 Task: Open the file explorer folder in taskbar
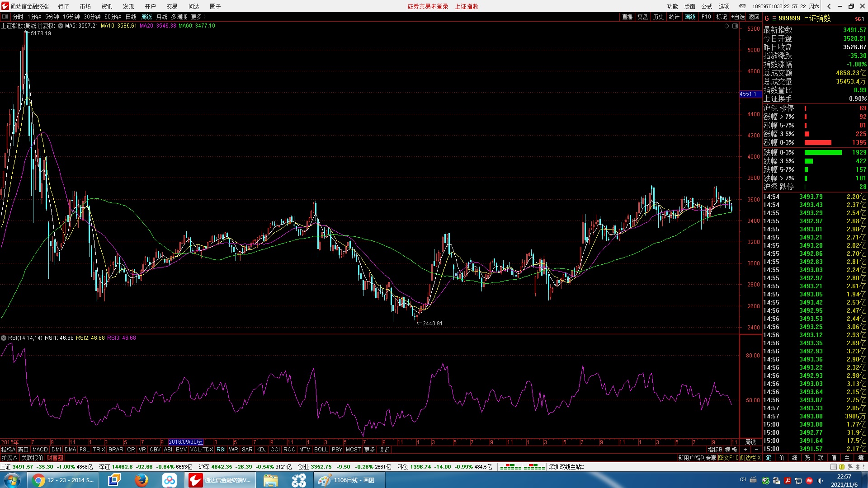[x=271, y=480]
